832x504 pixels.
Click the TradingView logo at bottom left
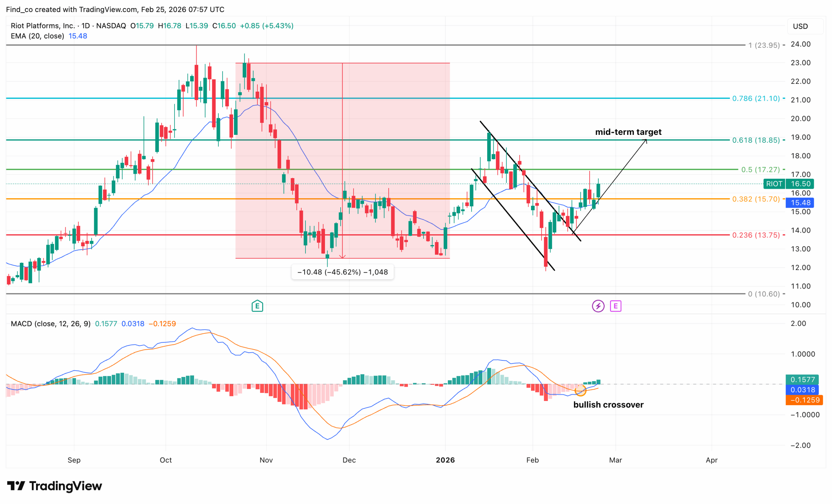[54, 486]
